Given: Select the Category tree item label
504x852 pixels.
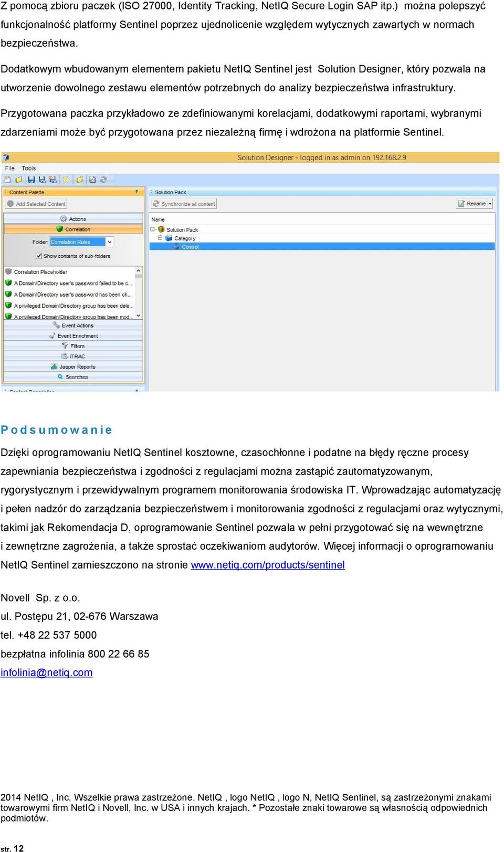Looking at the screenshot, I should pyautogui.click(x=185, y=238).
